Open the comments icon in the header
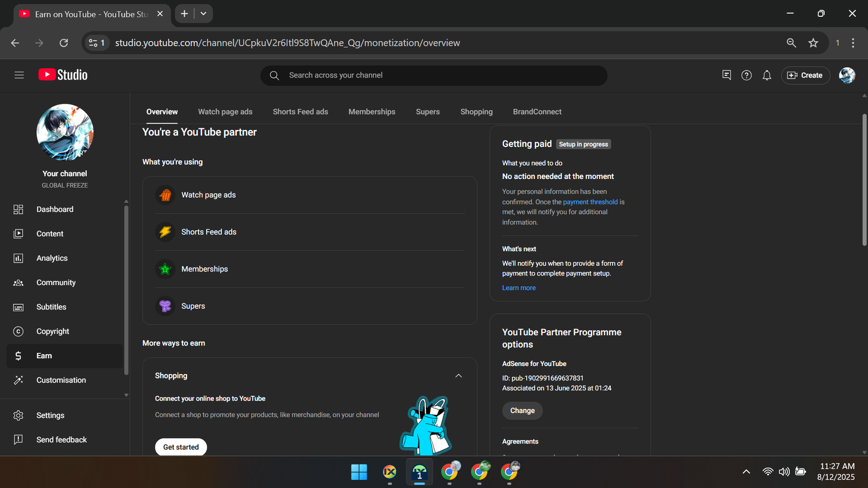Image resolution: width=868 pixels, height=488 pixels. pyautogui.click(x=726, y=75)
